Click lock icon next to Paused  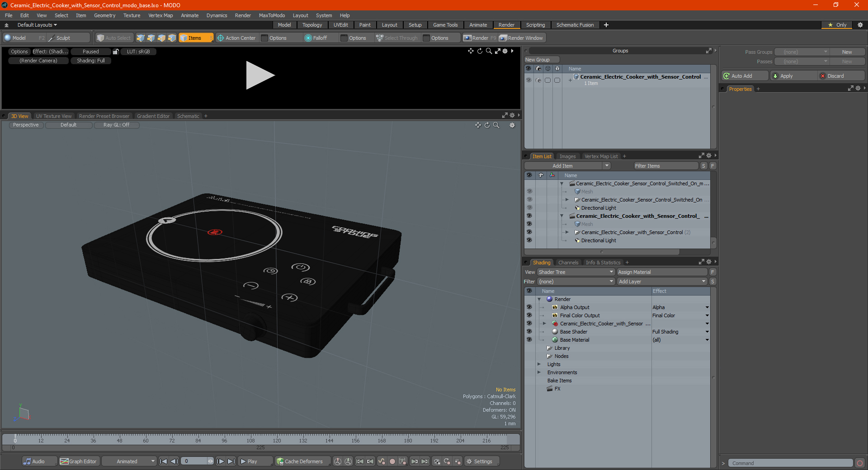click(x=116, y=52)
